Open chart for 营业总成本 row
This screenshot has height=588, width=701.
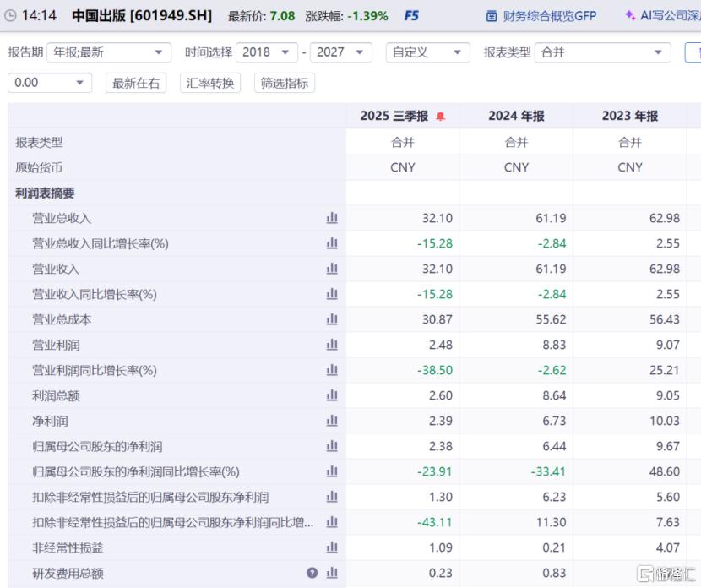click(x=332, y=319)
